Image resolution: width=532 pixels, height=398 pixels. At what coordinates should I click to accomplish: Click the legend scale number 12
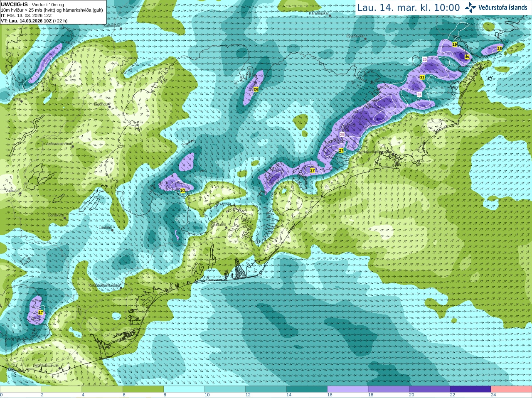[x=248, y=395]
